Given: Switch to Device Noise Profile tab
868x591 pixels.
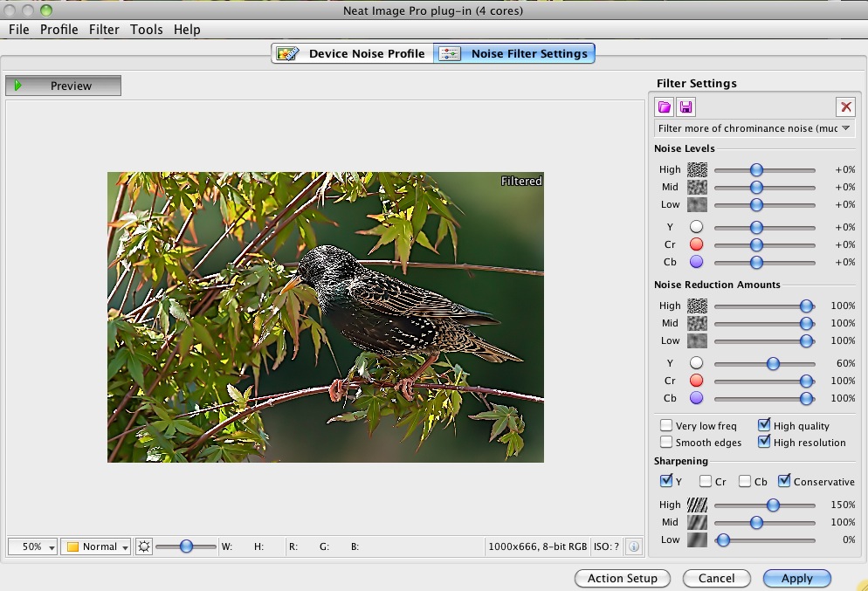Looking at the screenshot, I should [353, 53].
